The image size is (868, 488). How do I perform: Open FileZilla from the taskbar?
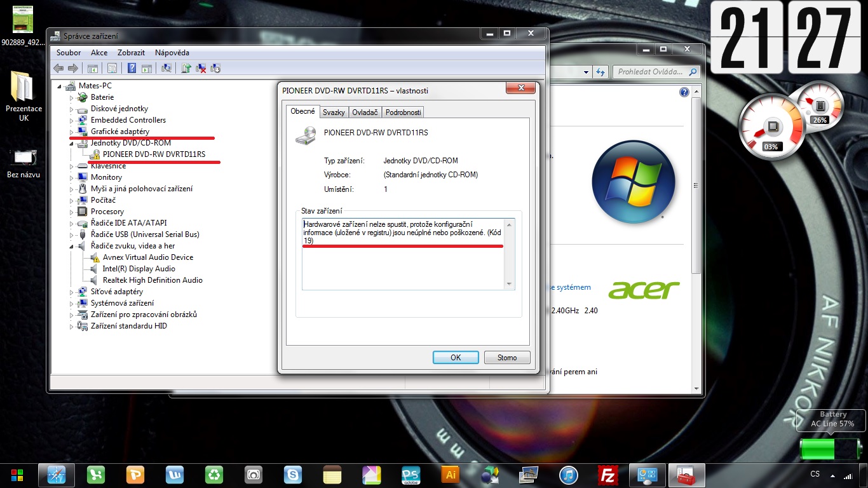click(x=608, y=475)
